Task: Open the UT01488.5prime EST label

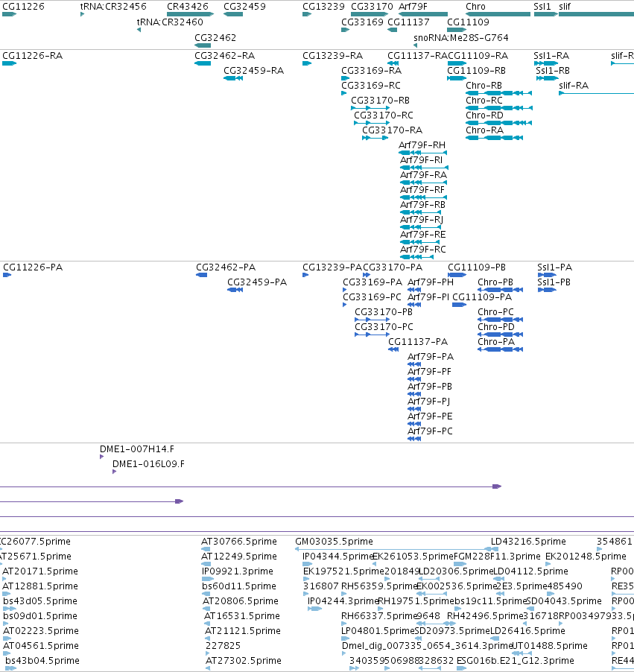Action: (x=550, y=645)
